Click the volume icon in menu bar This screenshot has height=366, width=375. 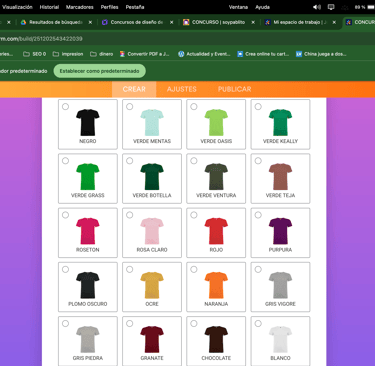coord(317,7)
